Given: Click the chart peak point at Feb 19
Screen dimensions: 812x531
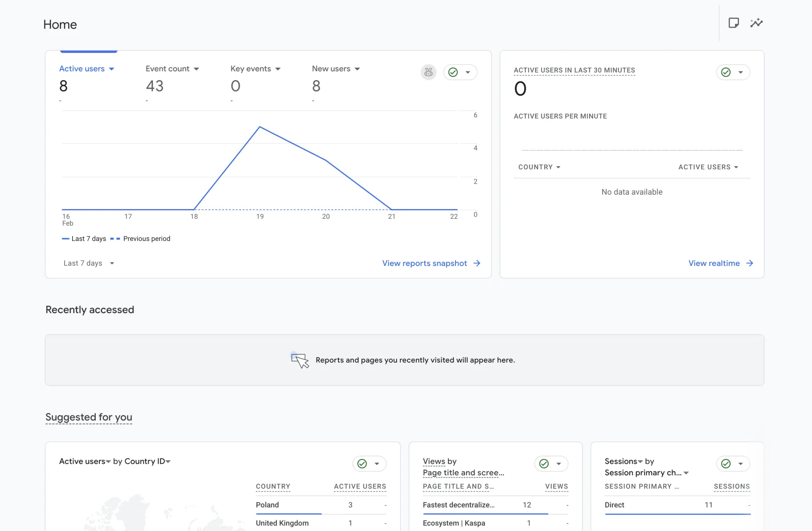Looking at the screenshot, I should pos(260,127).
